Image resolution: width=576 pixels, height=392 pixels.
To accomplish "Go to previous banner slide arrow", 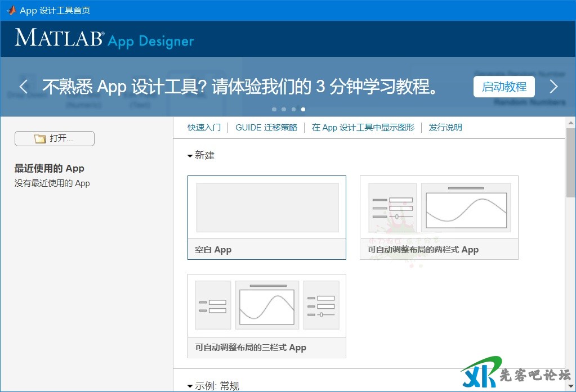I will pos(23,87).
